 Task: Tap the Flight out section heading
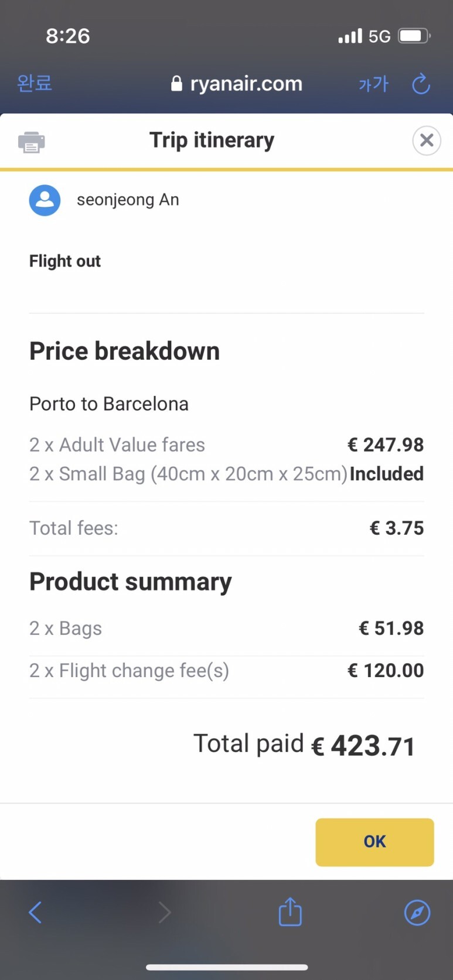tap(65, 261)
